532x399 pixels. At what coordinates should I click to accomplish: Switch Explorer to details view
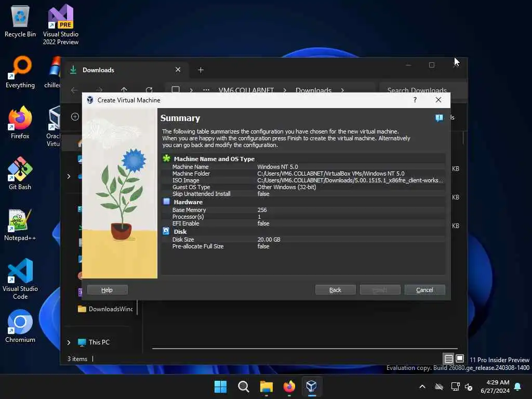pyautogui.click(x=448, y=358)
